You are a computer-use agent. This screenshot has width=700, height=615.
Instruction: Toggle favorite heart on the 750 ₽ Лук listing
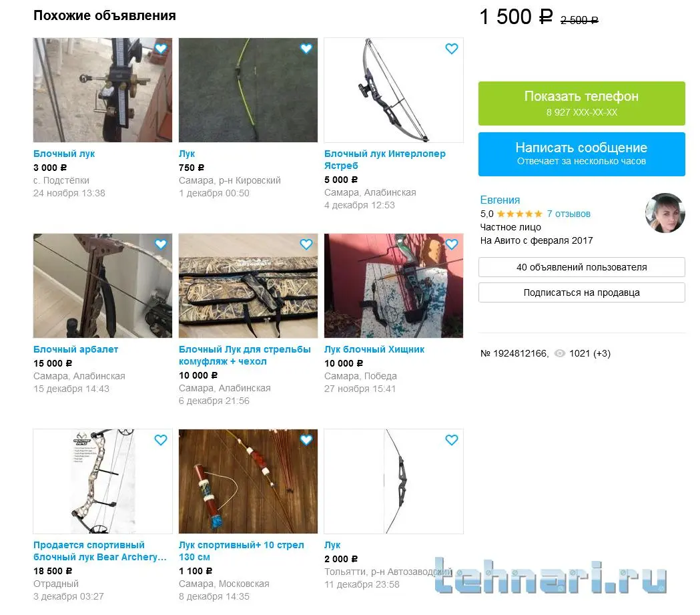click(x=306, y=48)
